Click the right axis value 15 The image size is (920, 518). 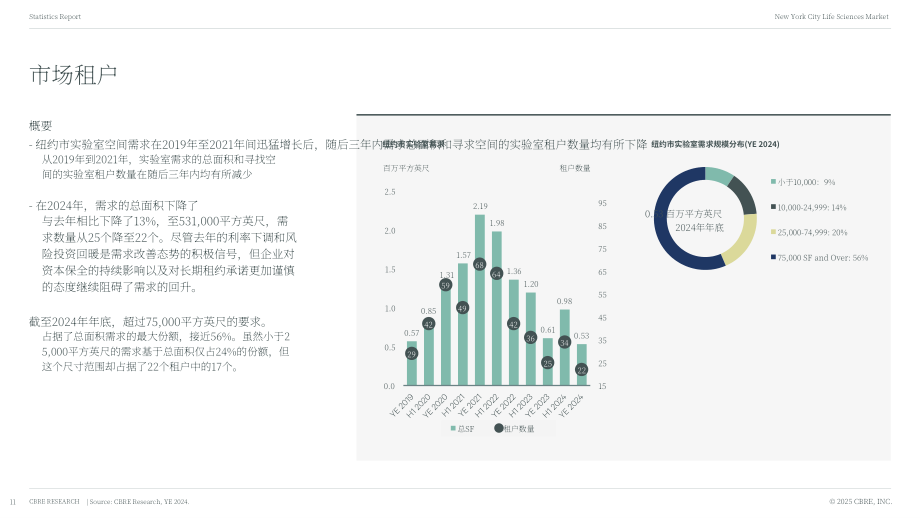pos(602,386)
